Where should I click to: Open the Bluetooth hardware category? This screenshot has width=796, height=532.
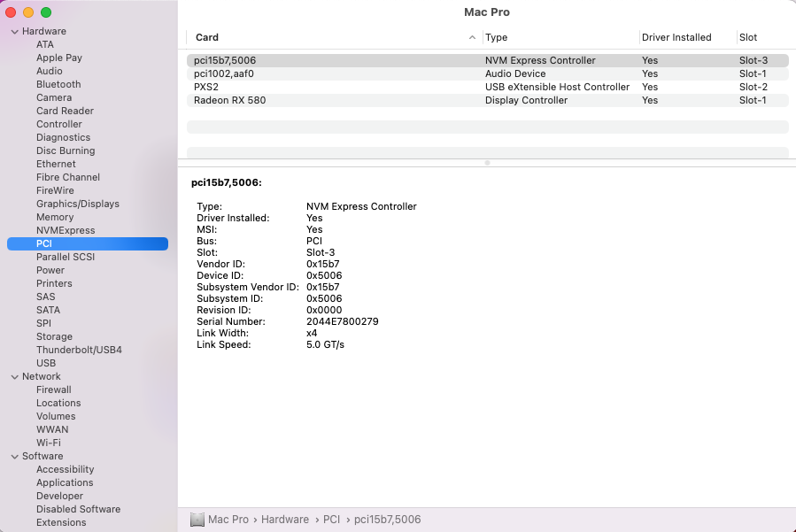tap(58, 84)
